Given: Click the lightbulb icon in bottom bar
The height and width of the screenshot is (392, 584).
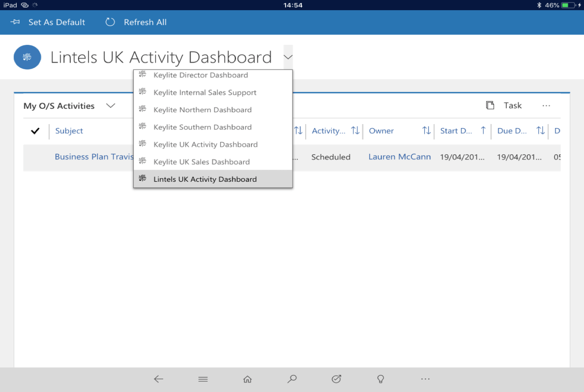Looking at the screenshot, I should (381, 379).
